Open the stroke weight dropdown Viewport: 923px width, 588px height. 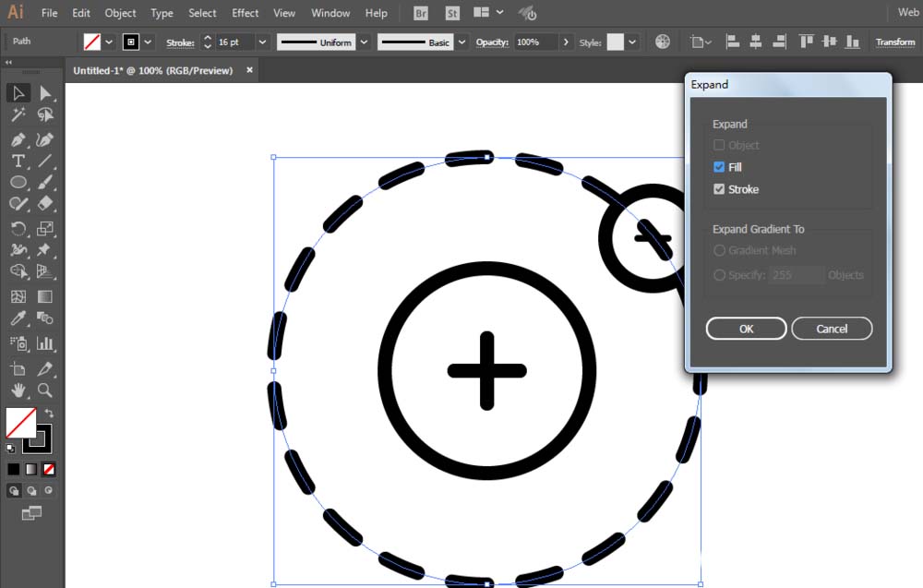[262, 42]
